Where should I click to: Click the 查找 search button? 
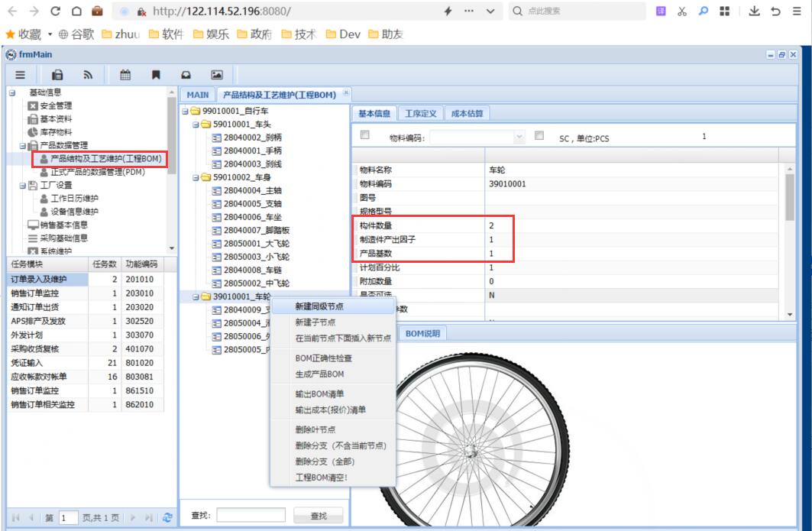click(x=319, y=516)
